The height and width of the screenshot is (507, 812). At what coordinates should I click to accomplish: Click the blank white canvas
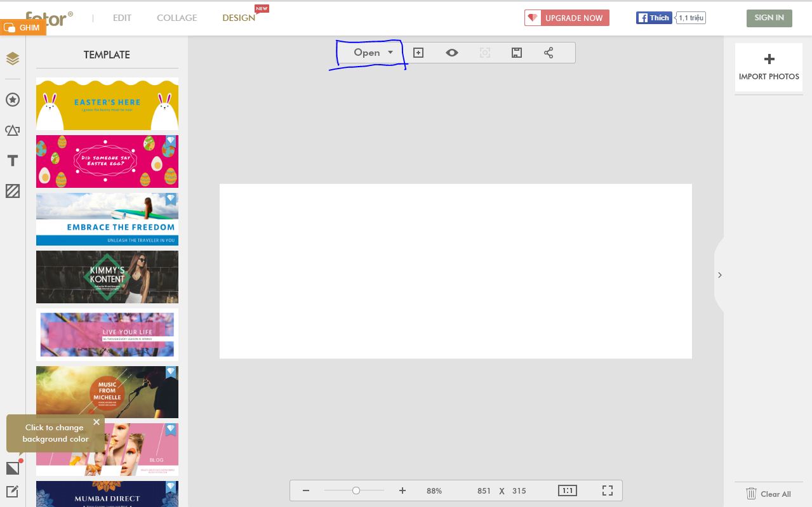456,271
